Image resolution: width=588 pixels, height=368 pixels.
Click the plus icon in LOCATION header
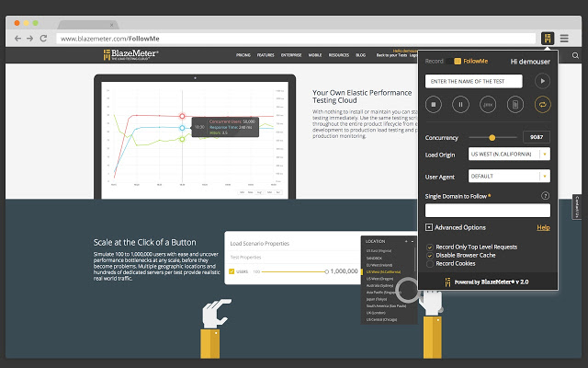coord(406,241)
